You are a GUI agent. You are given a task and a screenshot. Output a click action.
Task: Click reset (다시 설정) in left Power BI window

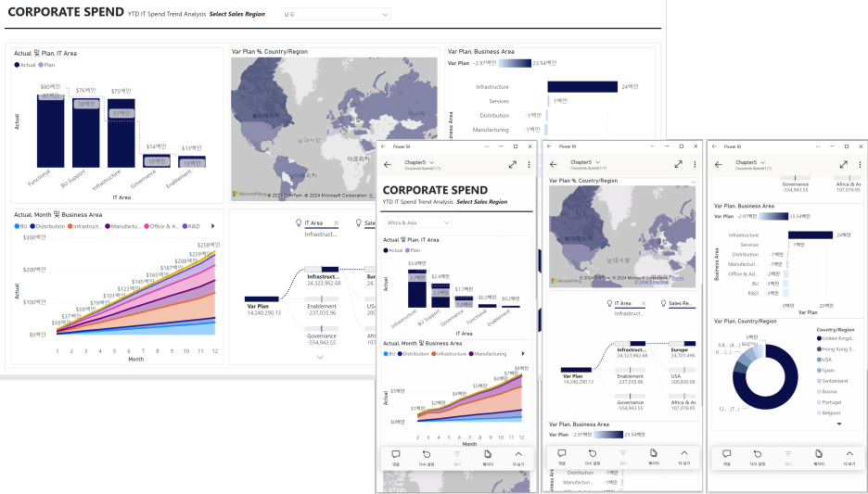pyautogui.click(x=427, y=458)
